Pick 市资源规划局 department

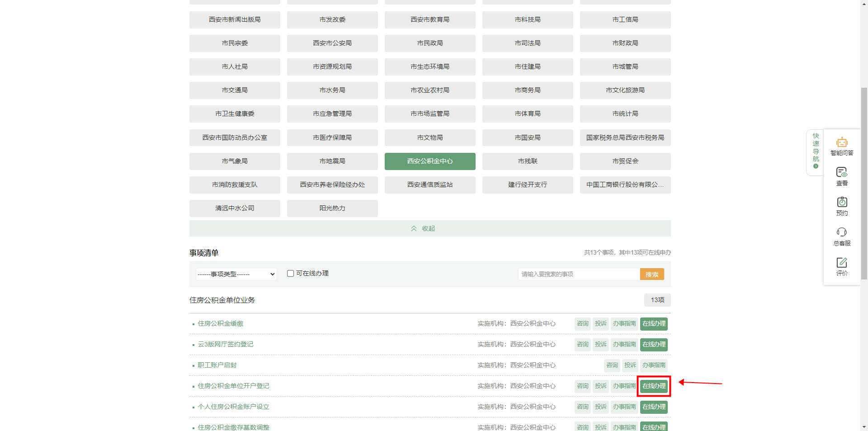pos(332,66)
